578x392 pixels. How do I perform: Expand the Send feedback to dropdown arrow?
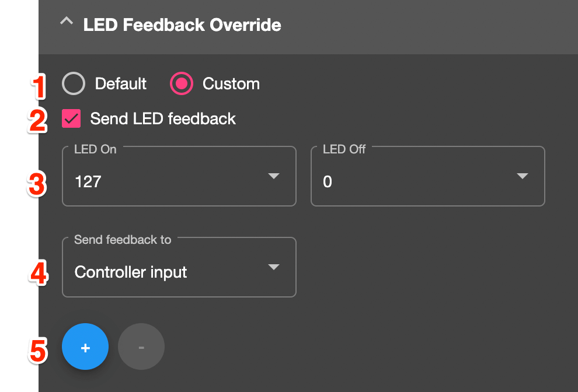274,267
